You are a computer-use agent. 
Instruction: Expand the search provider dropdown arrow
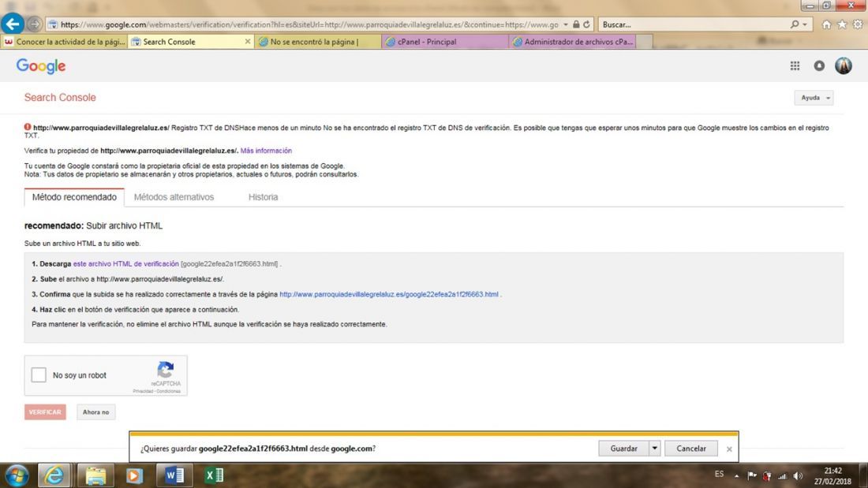tap(804, 24)
